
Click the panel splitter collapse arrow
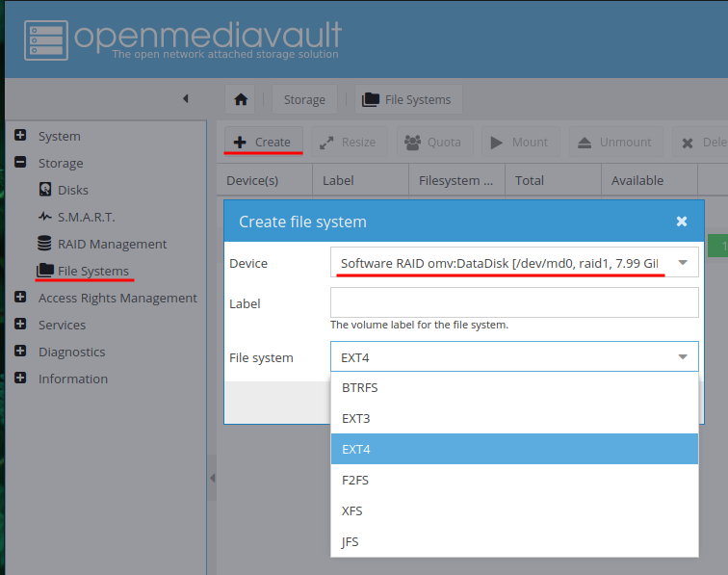coord(212,478)
